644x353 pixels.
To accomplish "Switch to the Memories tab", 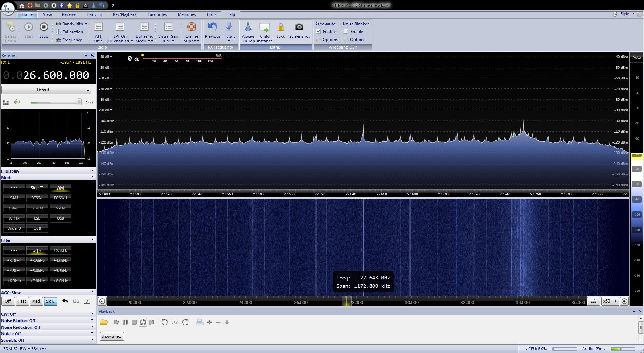I will (x=186, y=14).
